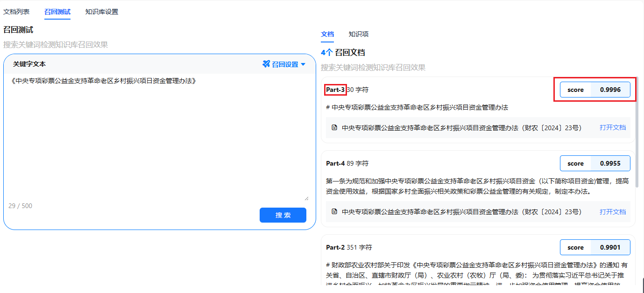Switch to the 知识库设置 tab
The width and height of the screenshot is (644, 293).
coord(102,12)
